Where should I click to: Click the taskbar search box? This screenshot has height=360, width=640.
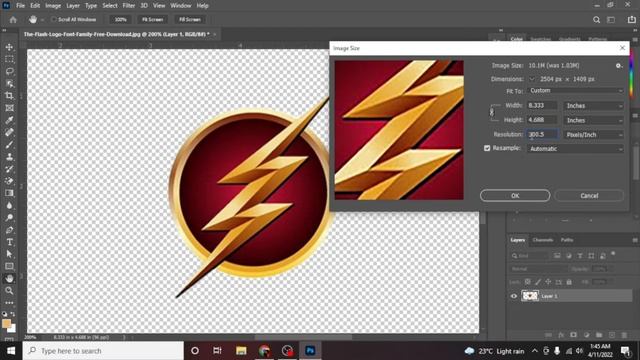pyautogui.click(x=103, y=351)
